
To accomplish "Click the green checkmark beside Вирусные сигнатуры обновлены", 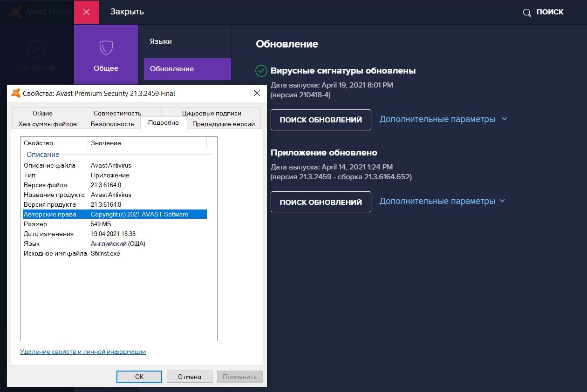I will [261, 71].
